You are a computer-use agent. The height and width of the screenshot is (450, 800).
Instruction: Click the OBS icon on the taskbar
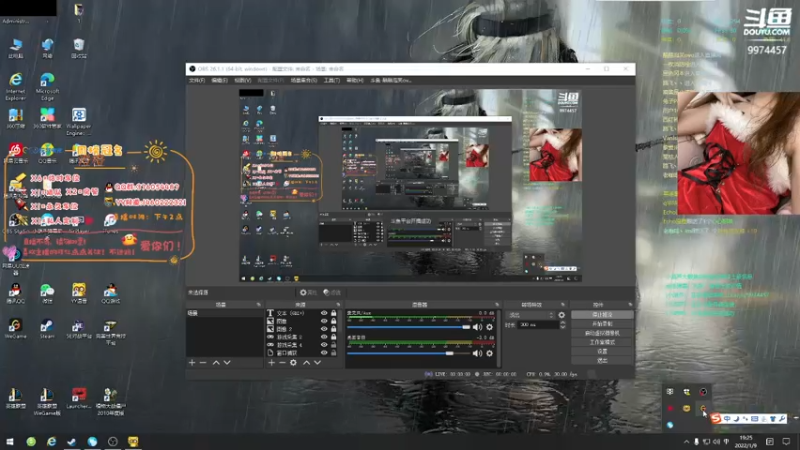point(113,442)
